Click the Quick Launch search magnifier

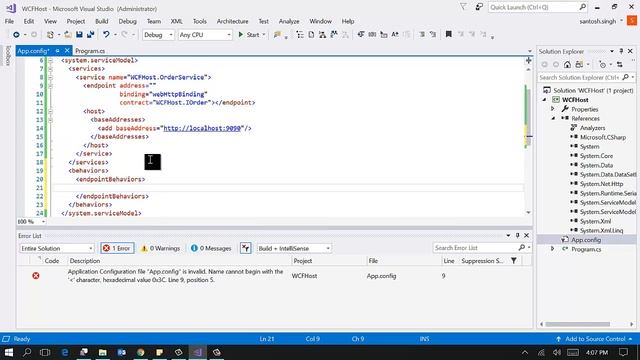click(x=582, y=7)
